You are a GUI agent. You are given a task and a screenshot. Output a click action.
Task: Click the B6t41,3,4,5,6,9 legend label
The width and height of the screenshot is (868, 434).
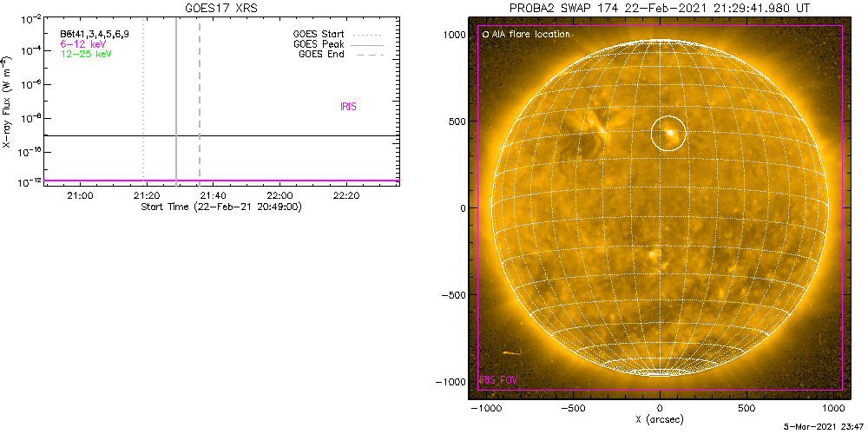95,35
